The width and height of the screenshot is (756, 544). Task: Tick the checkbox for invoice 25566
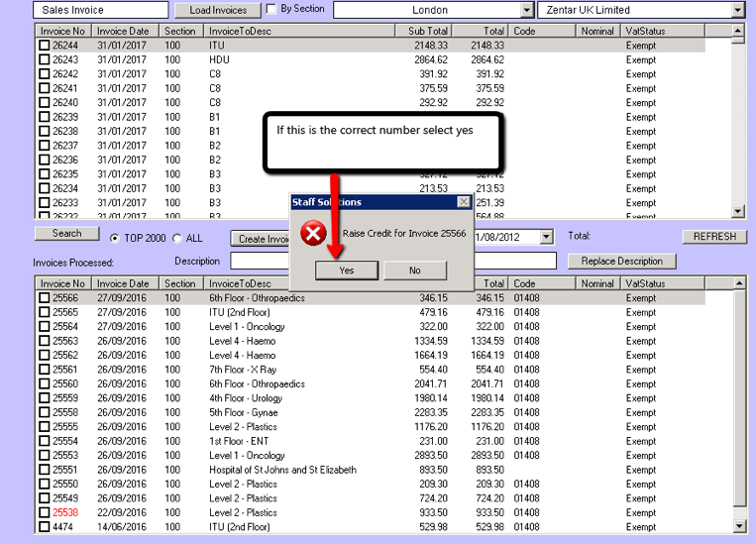click(45, 298)
